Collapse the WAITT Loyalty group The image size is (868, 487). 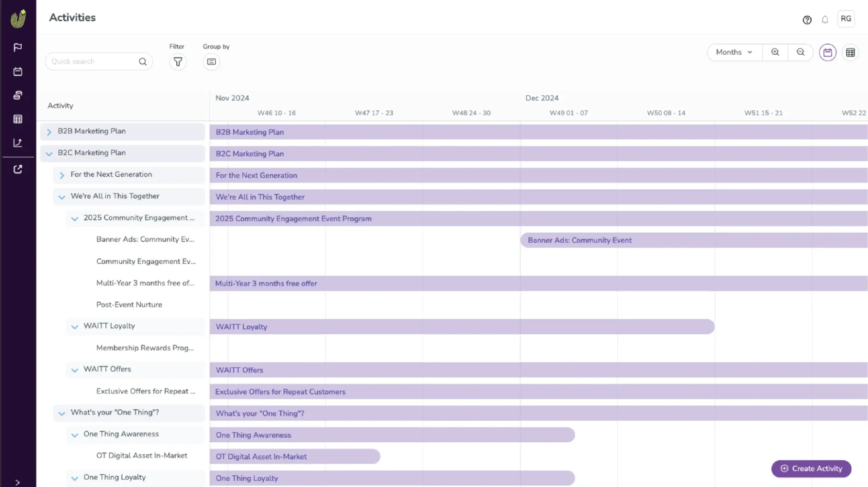75,327
